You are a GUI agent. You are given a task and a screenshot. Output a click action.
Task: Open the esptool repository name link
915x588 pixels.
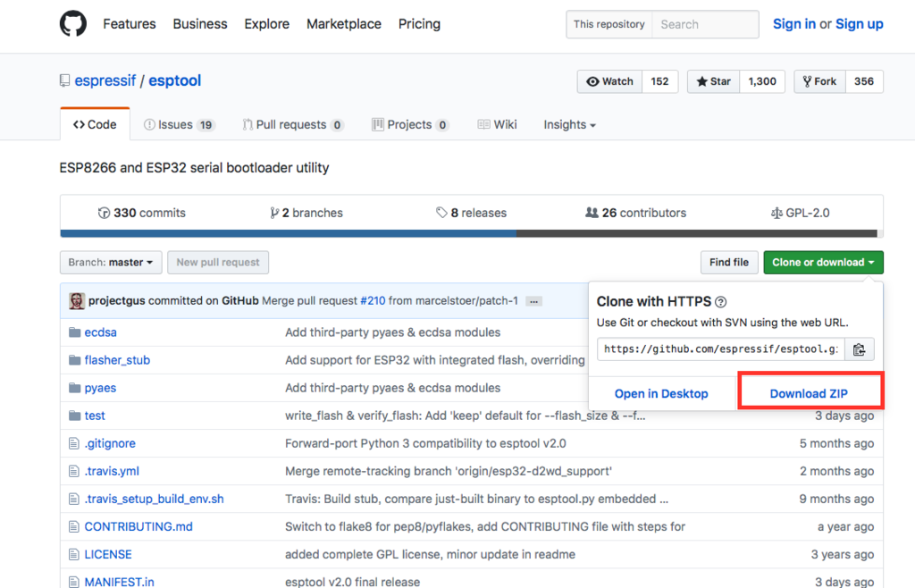(174, 80)
